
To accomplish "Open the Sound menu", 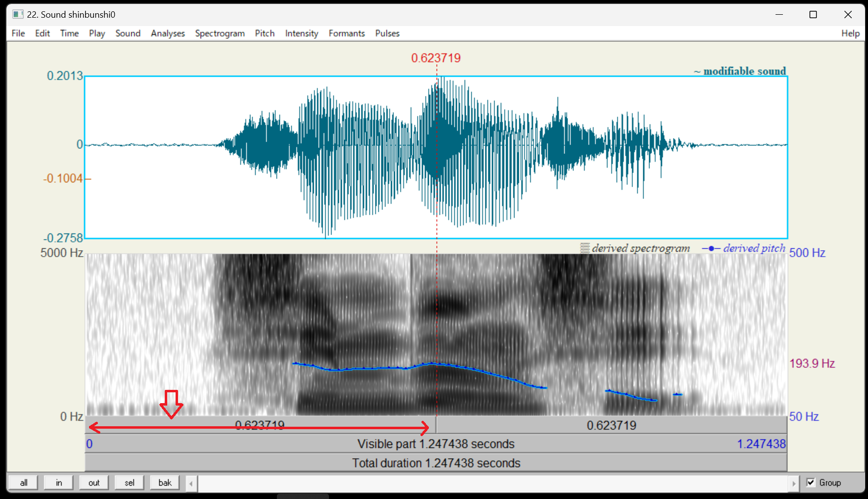I will coord(128,33).
